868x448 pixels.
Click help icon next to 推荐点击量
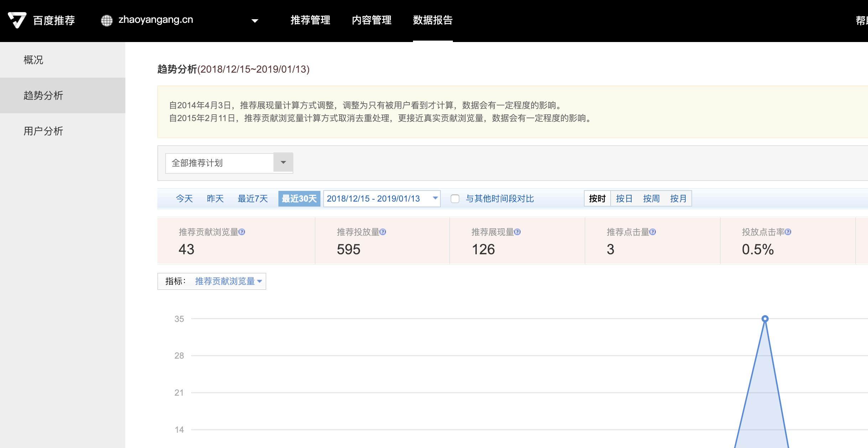[x=653, y=232]
